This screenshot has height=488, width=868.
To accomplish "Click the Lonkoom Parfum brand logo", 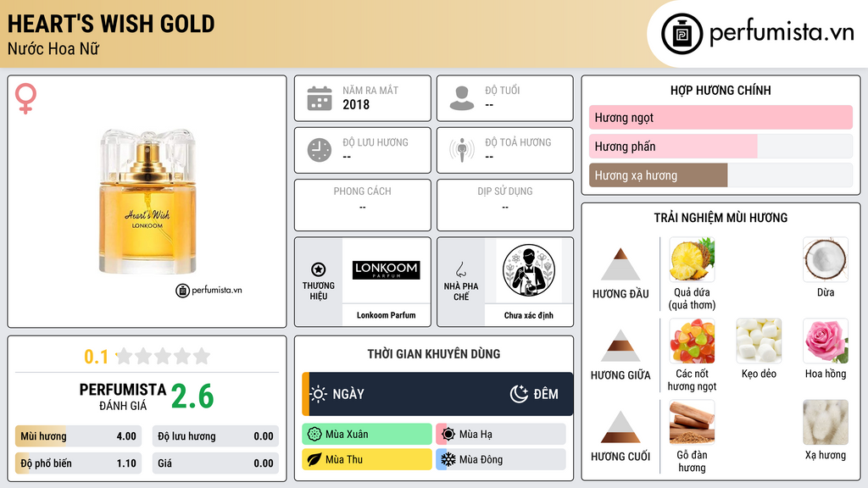I will pos(387,269).
